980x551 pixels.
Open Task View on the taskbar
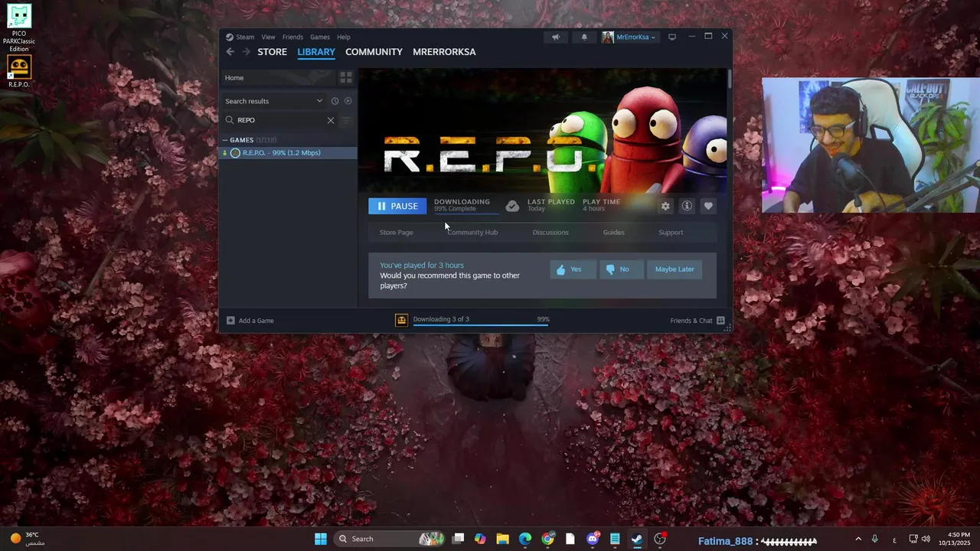tap(458, 539)
